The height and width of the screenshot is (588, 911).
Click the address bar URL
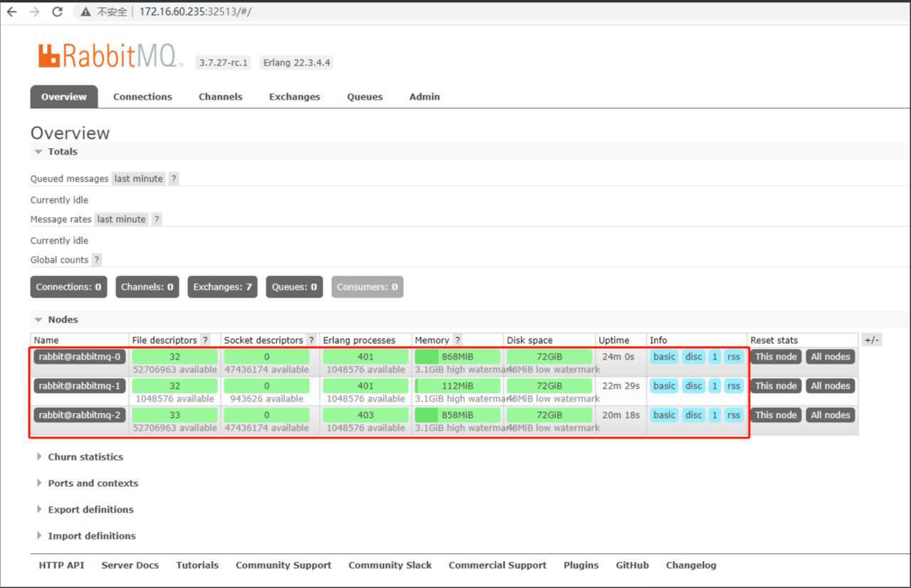point(195,12)
